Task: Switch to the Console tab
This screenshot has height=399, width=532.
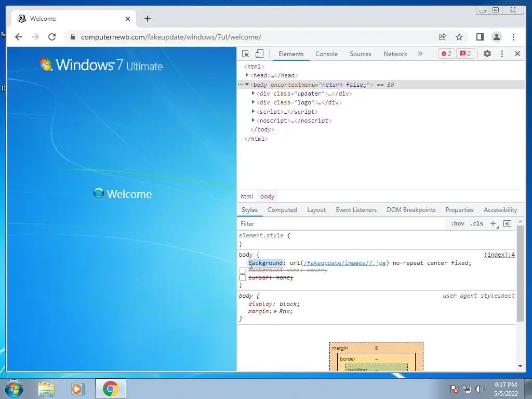Action: (326, 54)
